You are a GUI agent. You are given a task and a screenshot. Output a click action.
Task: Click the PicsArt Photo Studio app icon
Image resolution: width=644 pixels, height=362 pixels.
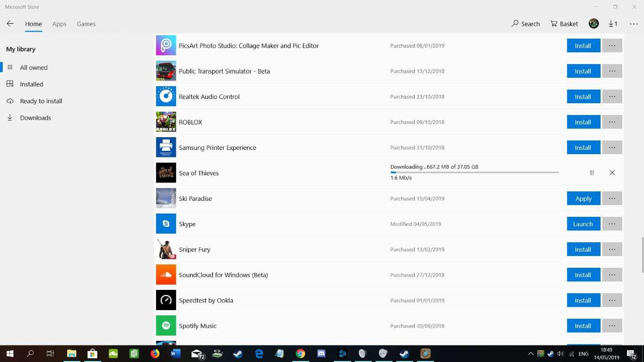(x=166, y=45)
